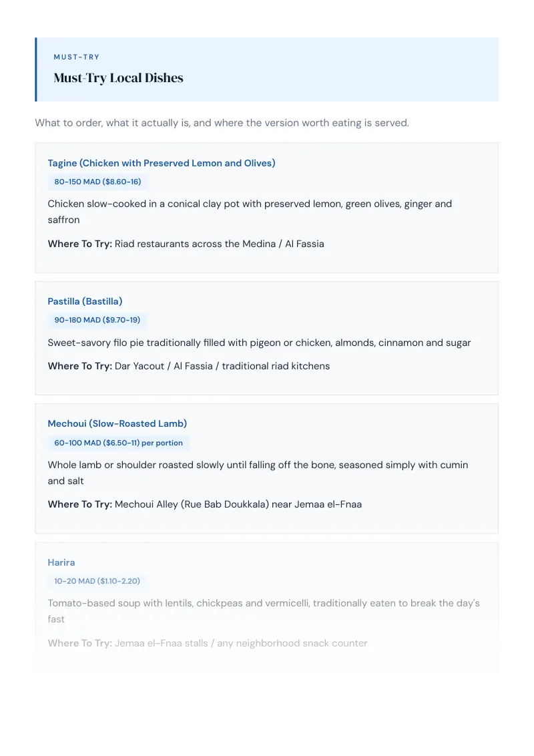Image resolution: width=534 pixels, height=756 pixels.
Task: Select the tomato-based soup description
Action: pos(264,611)
